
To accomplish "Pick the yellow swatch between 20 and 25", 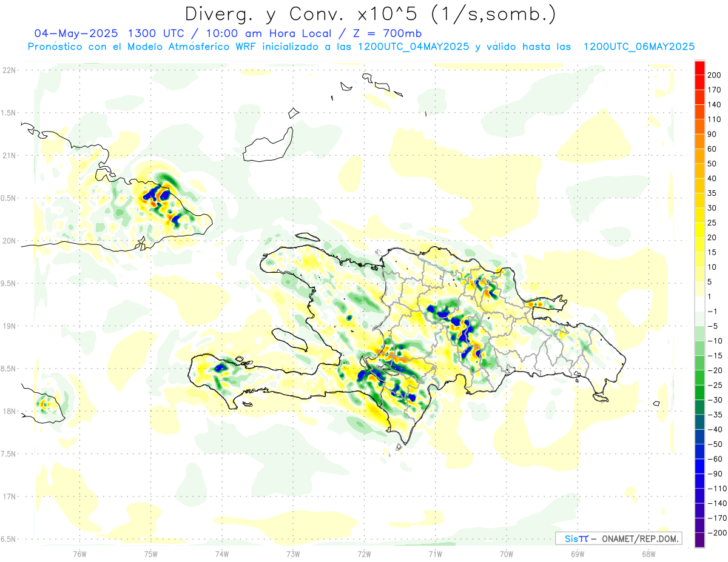I will (700, 230).
